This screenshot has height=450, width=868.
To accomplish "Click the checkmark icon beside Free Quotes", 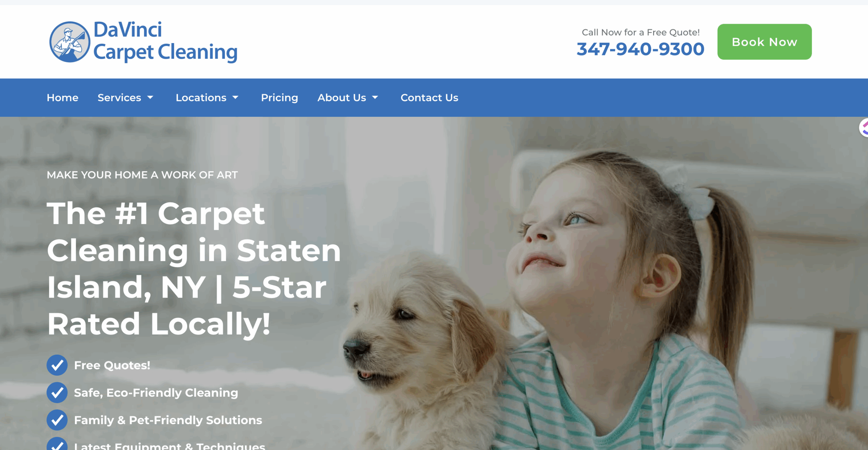I will tap(57, 365).
